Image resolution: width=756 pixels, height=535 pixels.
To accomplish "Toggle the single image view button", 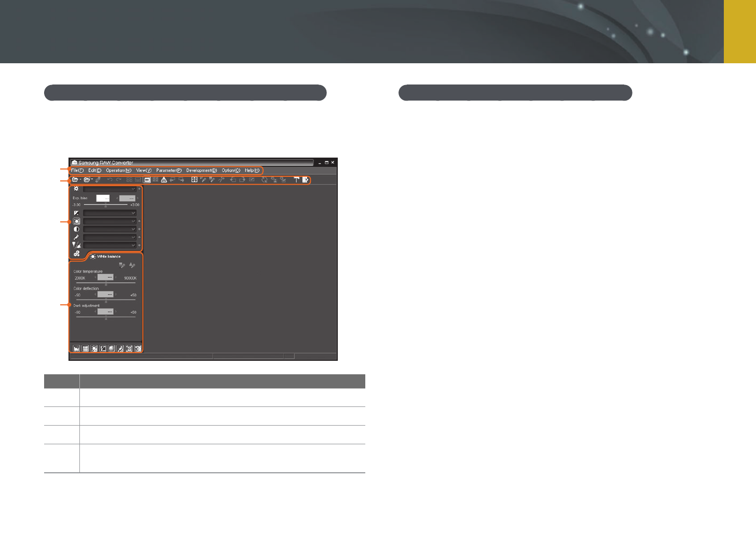I will point(147,180).
